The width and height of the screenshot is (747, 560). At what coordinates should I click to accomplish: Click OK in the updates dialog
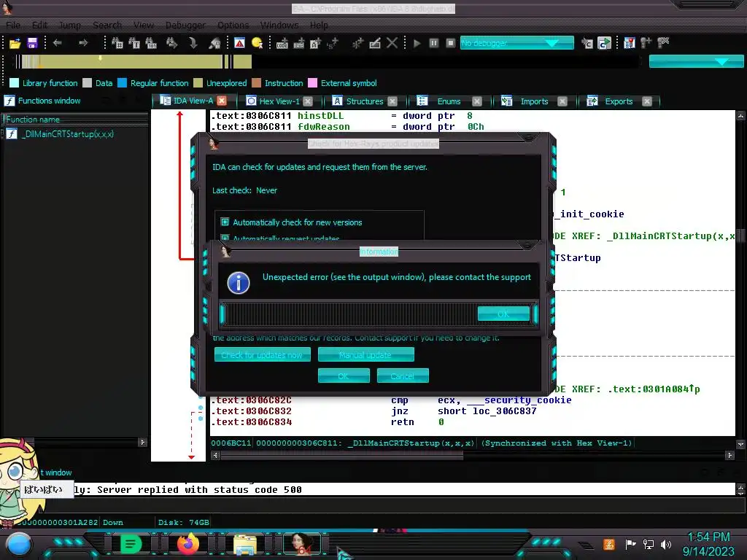(344, 376)
